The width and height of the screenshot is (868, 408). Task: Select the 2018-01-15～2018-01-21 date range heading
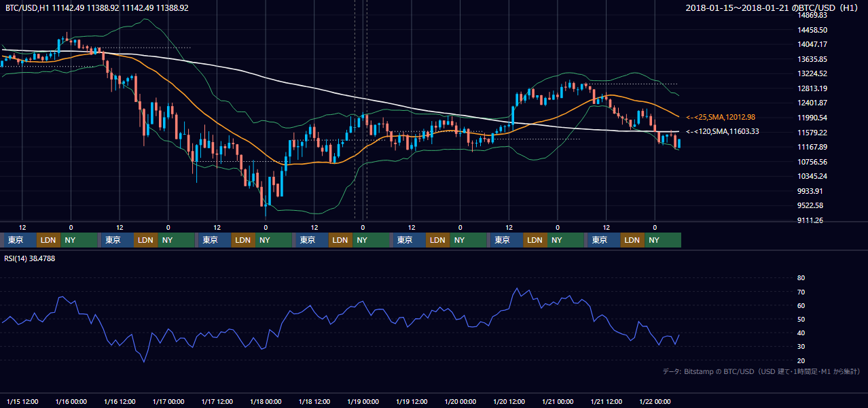pos(774,8)
